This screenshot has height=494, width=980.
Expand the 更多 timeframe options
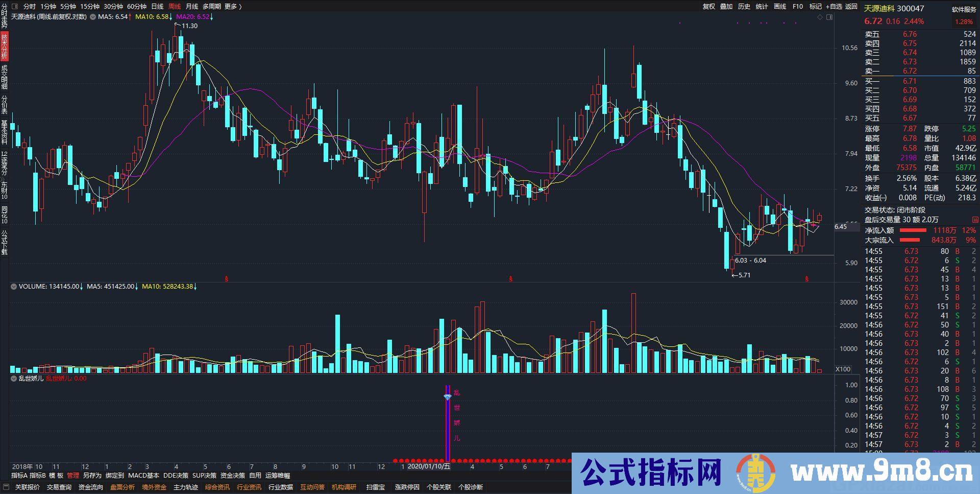233,6
